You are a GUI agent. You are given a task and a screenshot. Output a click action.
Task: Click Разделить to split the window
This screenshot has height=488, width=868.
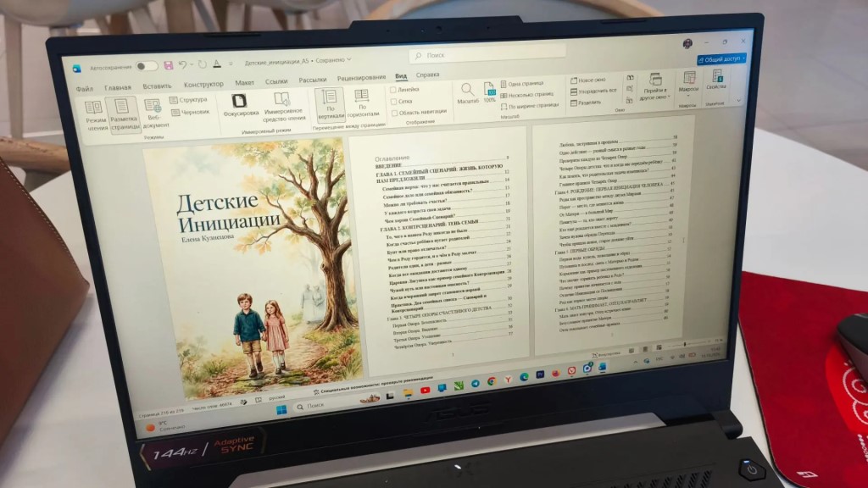pyautogui.click(x=586, y=103)
